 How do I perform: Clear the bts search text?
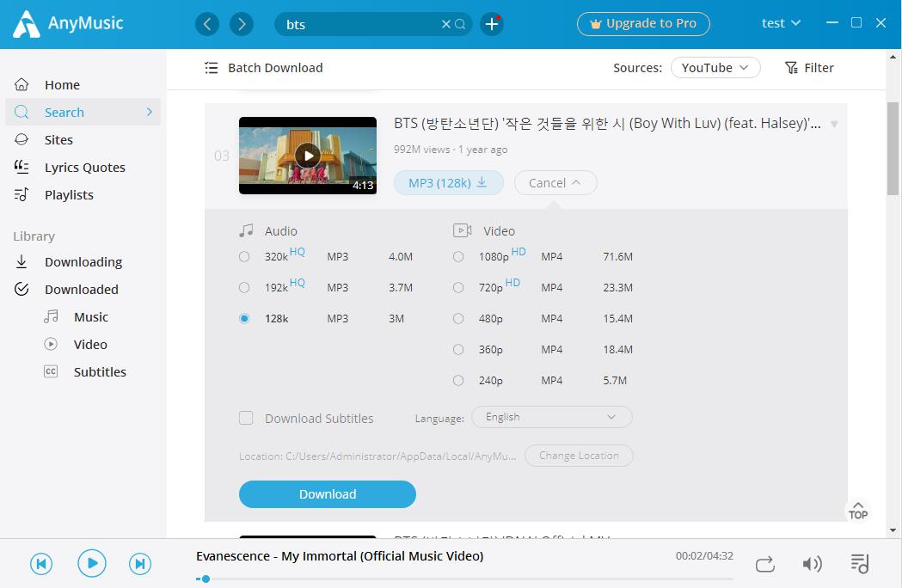pos(445,24)
